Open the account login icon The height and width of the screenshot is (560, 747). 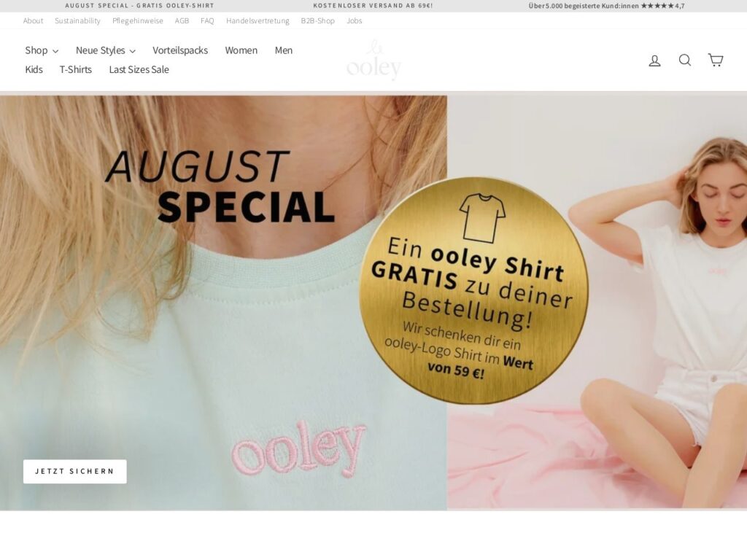click(x=654, y=61)
